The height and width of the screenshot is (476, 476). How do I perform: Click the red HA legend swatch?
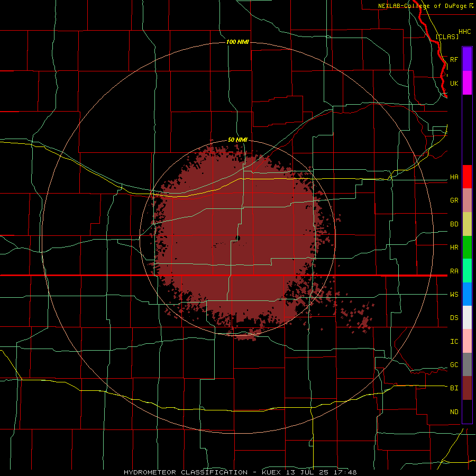[x=467, y=177]
